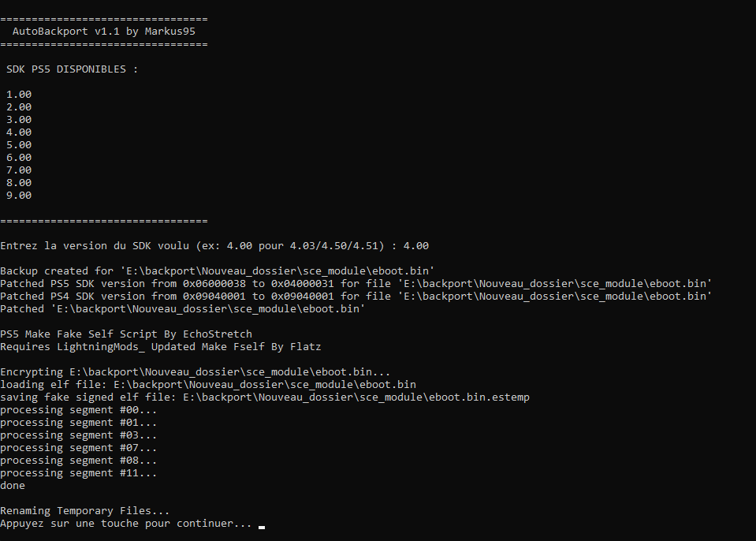
Task: Click the "loading elf file" line
Action: tap(208, 385)
